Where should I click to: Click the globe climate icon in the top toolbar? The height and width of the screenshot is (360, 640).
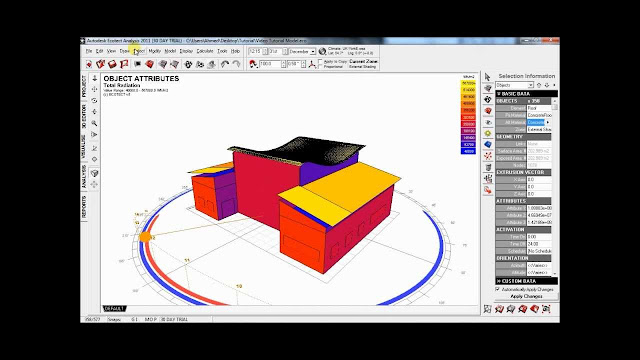point(322,51)
